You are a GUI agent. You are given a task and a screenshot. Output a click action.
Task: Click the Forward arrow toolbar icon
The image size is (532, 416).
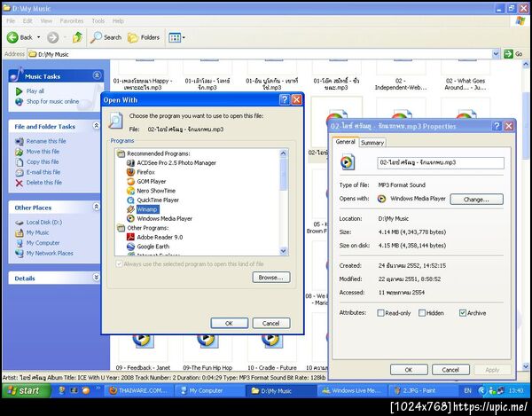point(52,37)
